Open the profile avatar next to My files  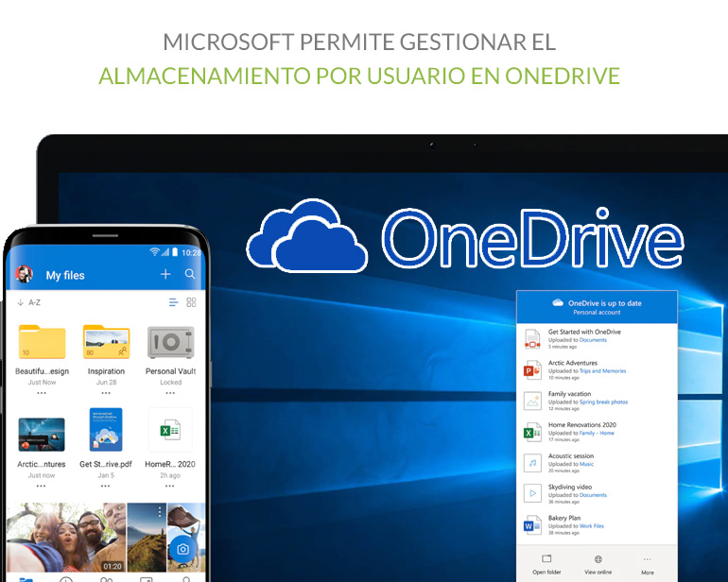pos(25,274)
